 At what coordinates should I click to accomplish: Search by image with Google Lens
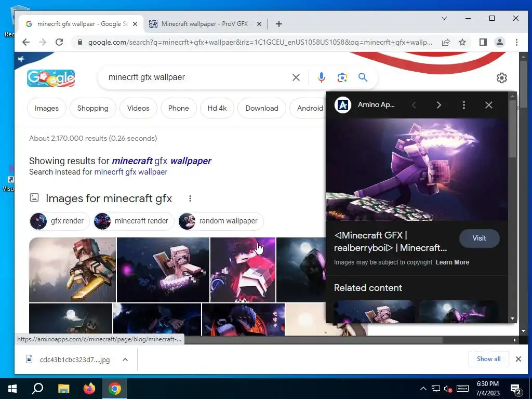pos(342,77)
